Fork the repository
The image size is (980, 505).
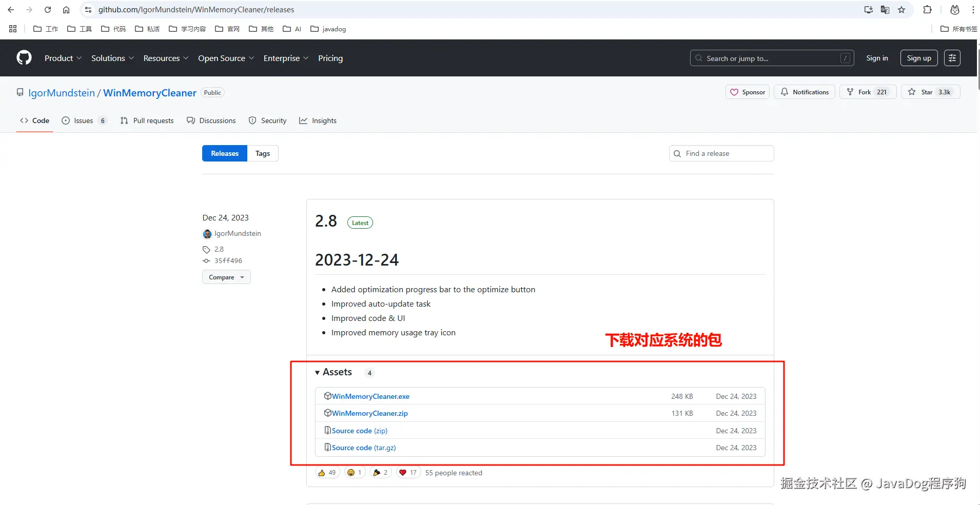coord(868,92)
